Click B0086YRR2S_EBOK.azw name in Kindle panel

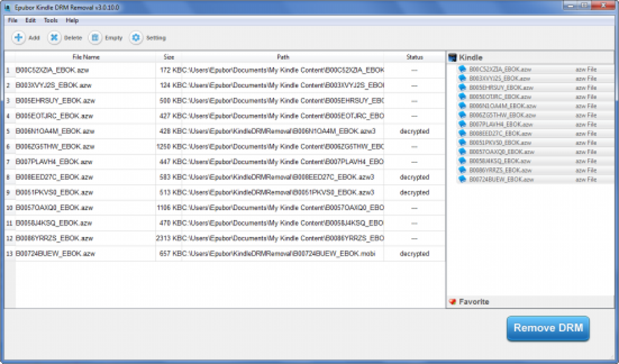(x=500, y=170)
